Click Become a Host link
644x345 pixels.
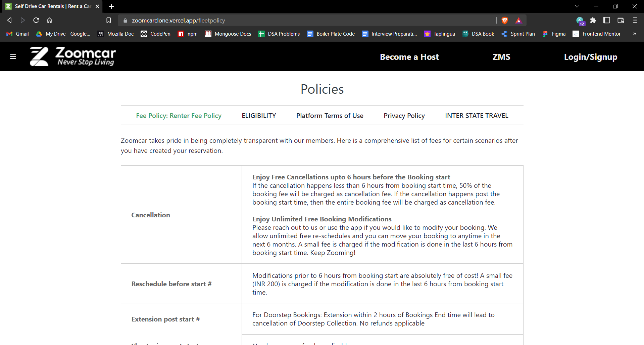[409, 57]
